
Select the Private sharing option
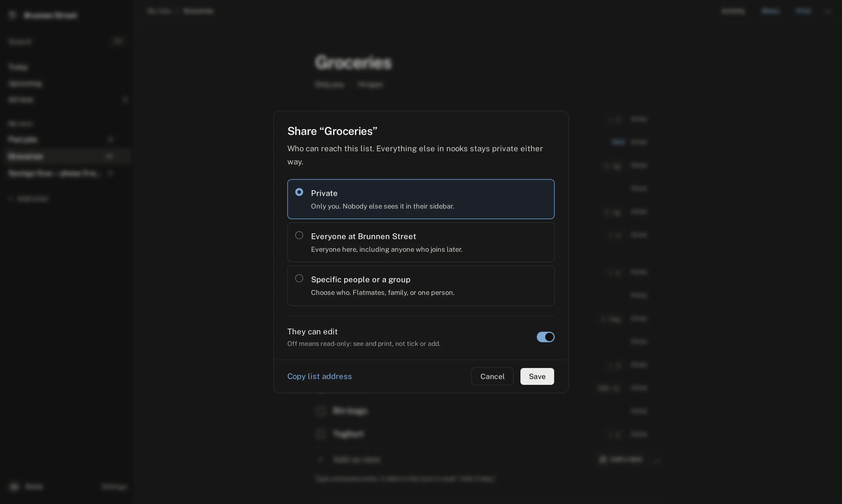pyautogui.click(x=421, y=199)
